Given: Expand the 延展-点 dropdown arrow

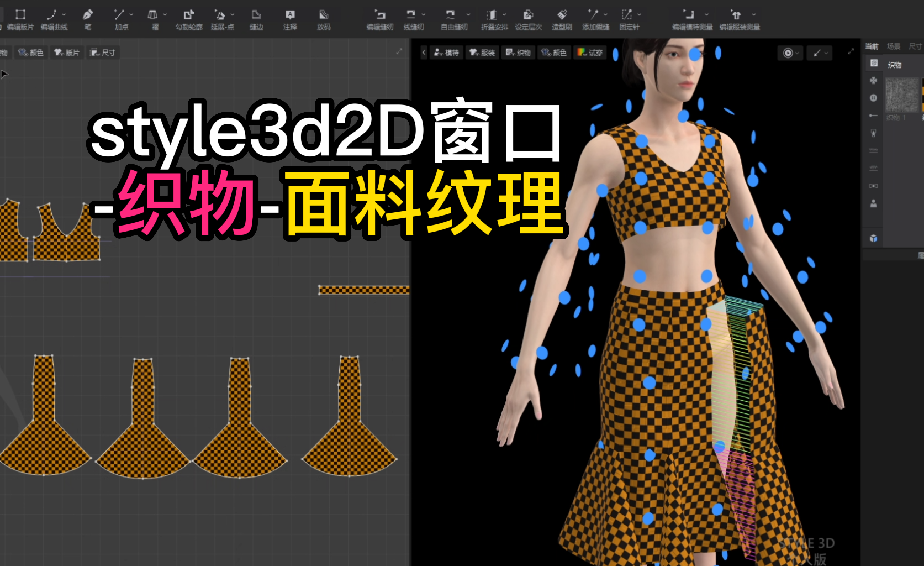Looking at the screenshot, I should coord(232,14).
